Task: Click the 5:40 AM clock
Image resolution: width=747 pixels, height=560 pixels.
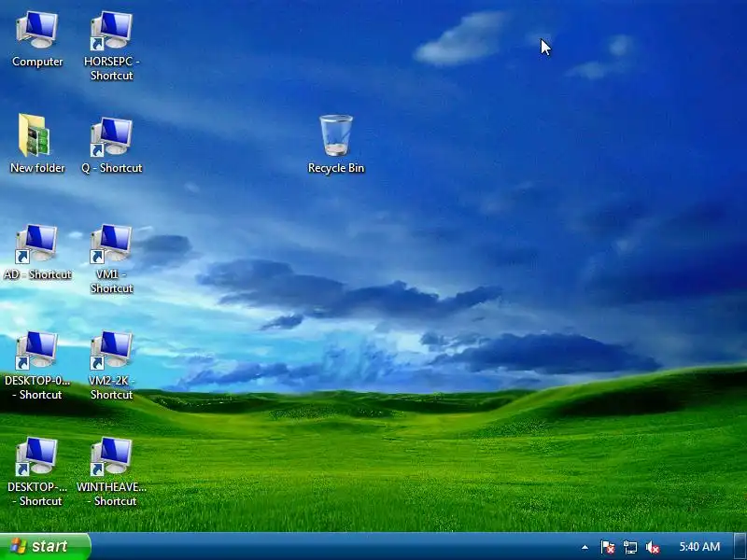Action: tap(699, 547)
